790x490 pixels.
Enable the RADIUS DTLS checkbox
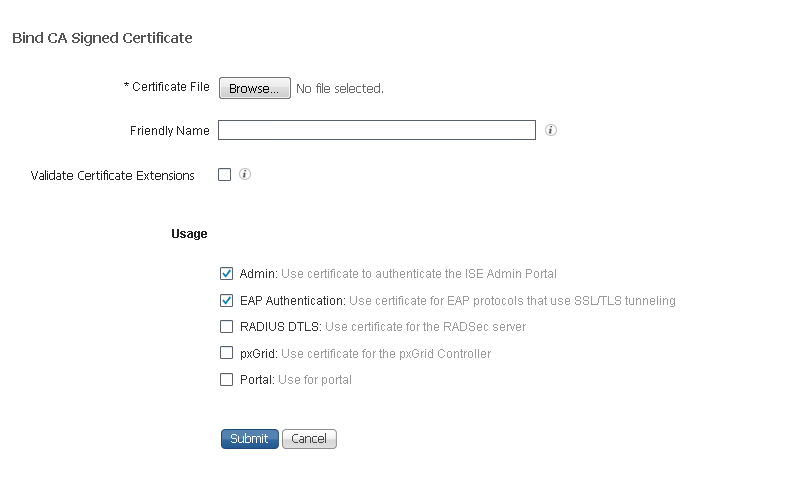(227, 327)
